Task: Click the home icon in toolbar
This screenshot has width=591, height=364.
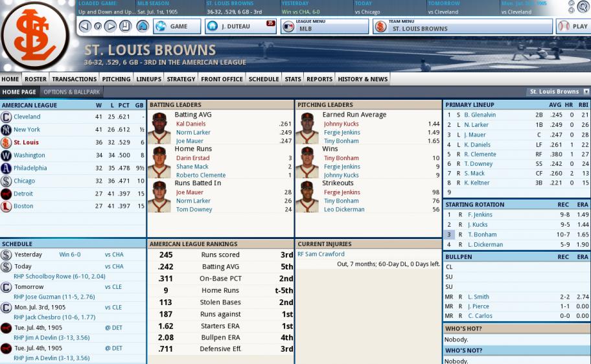Action: [x=142, y=26]
